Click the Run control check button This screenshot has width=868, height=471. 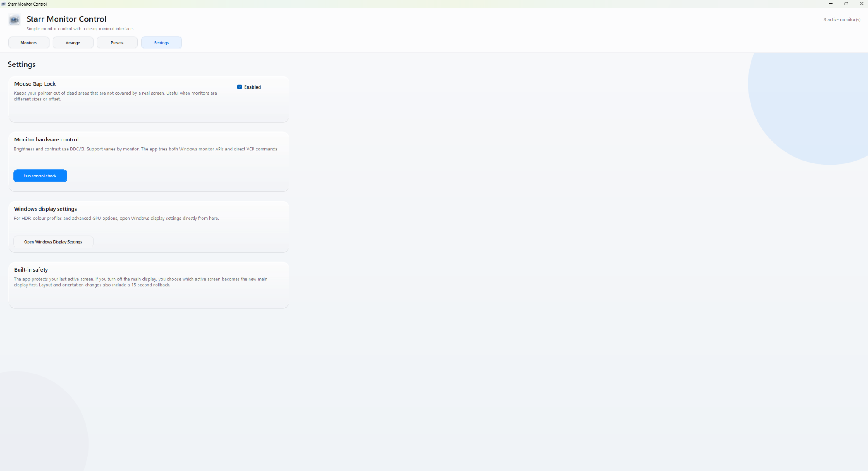[x=40, y=176]
